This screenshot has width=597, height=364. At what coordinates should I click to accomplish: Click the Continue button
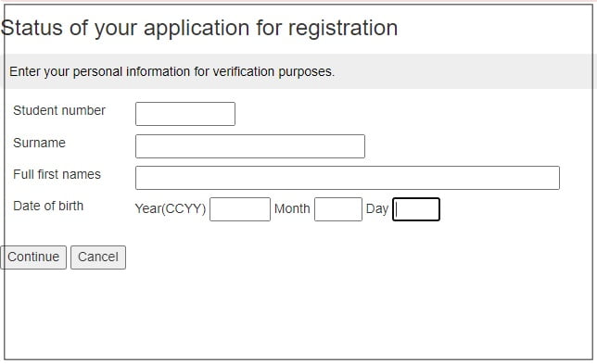(33, 257)
